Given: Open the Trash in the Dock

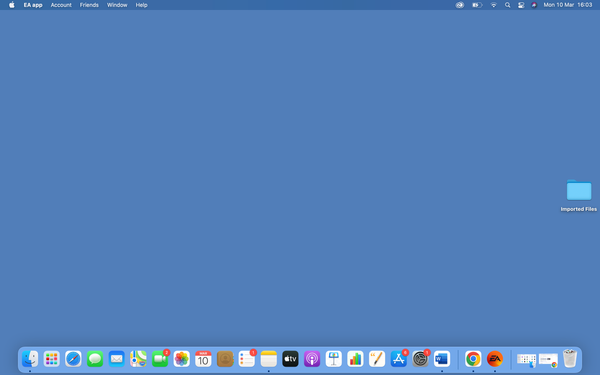Looking at the screenshot, I should (570, 359).
